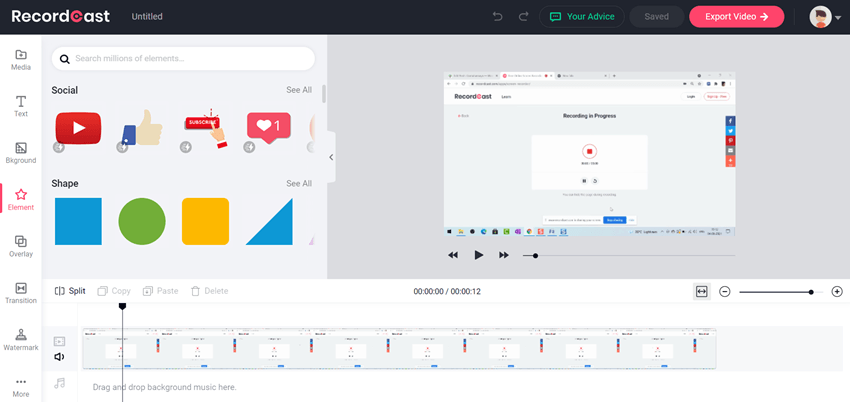Click the Paste tool

pyautogui.click(x=160, y=291)
